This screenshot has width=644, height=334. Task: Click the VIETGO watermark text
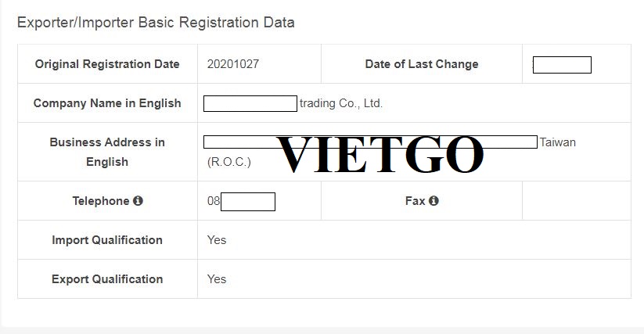point(380,154)
